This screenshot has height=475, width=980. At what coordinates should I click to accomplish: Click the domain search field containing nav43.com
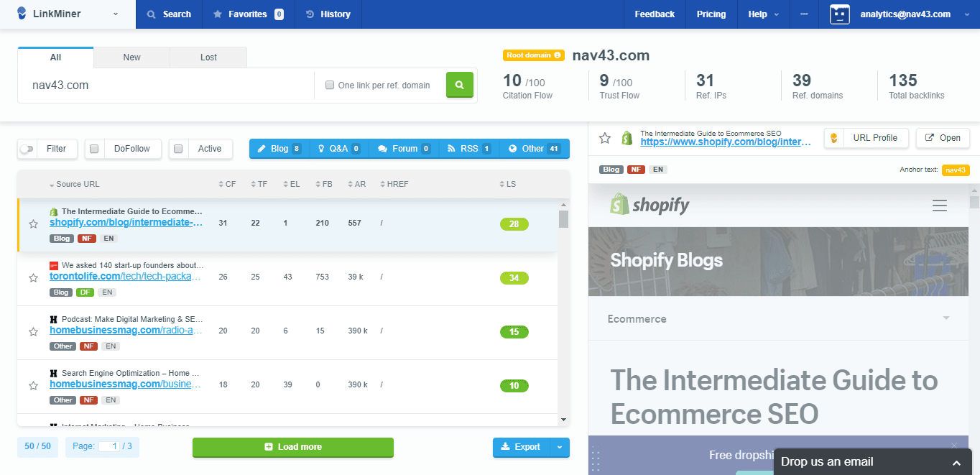click(166, 86)
